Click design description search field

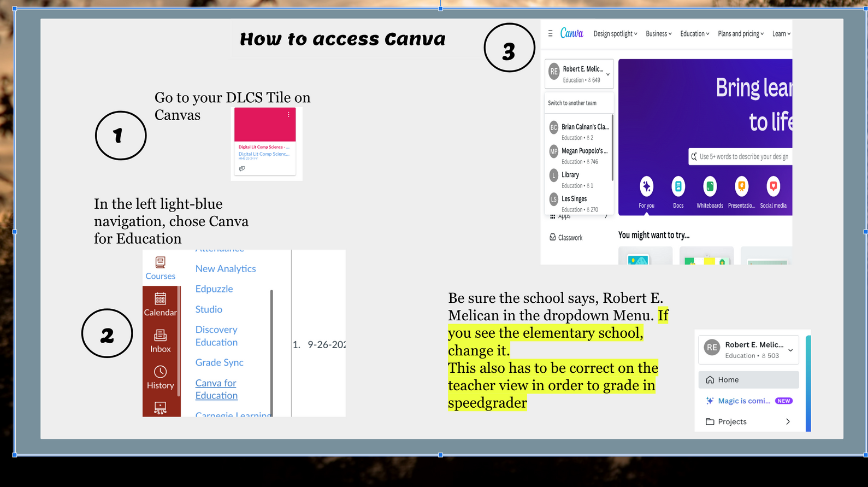(x=740, y=156)
